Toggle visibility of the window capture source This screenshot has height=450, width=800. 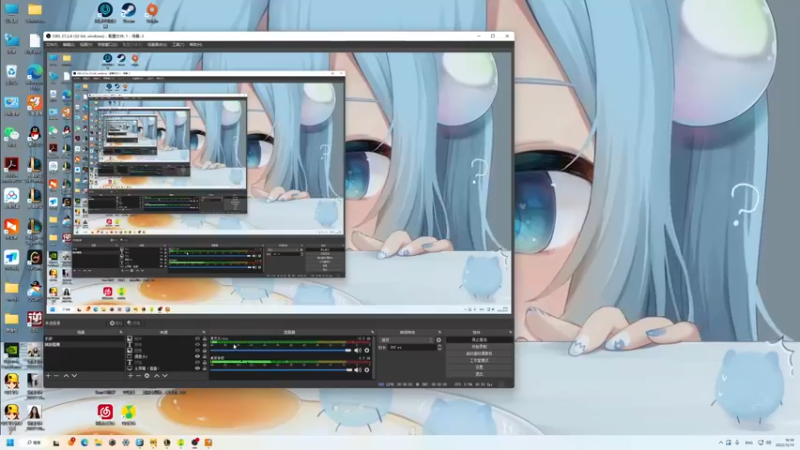197,357
